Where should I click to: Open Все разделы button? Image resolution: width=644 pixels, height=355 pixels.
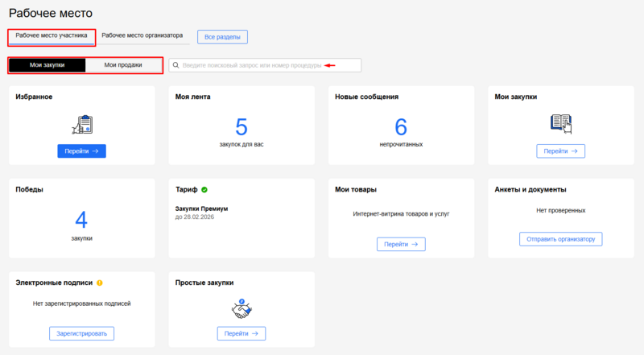(222, 37)
